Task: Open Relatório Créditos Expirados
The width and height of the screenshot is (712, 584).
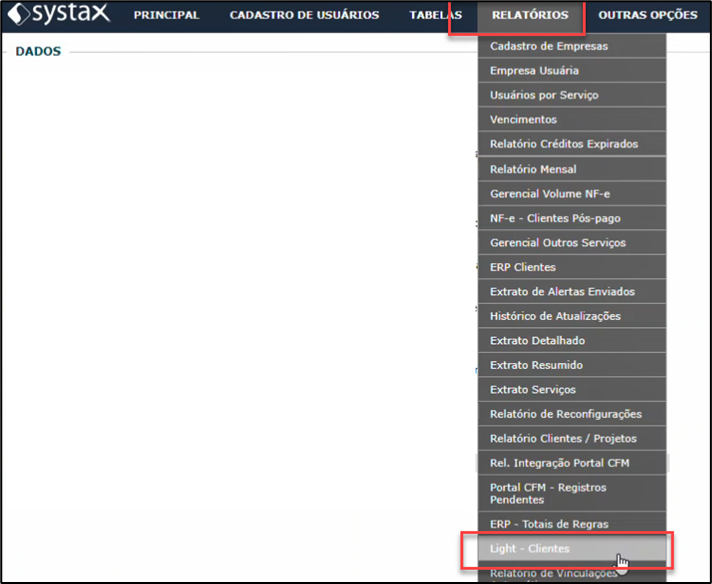Action: (x=572, y=144)
